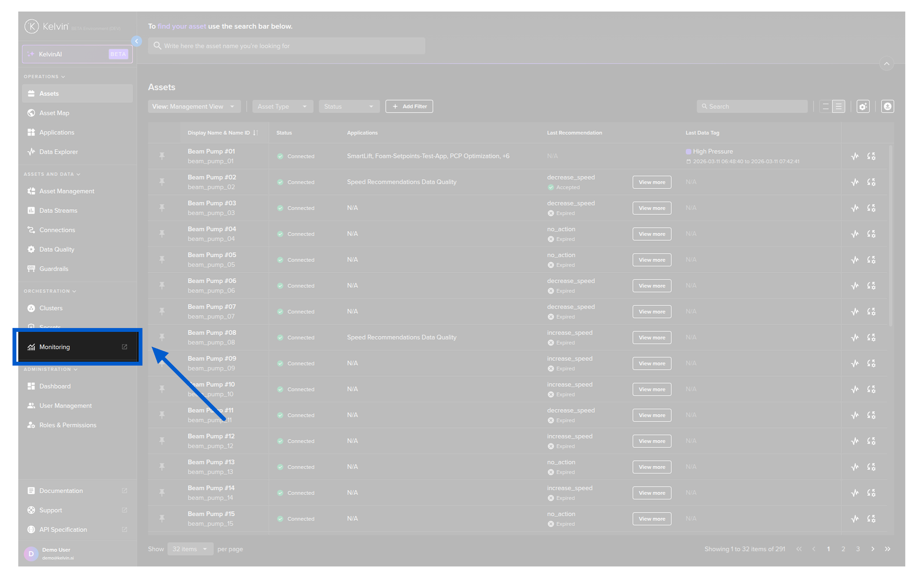Viewport: 924px width, 578px height.
Task: Pin the Beam Pump #03 asset
Action: tap(162, 208)
